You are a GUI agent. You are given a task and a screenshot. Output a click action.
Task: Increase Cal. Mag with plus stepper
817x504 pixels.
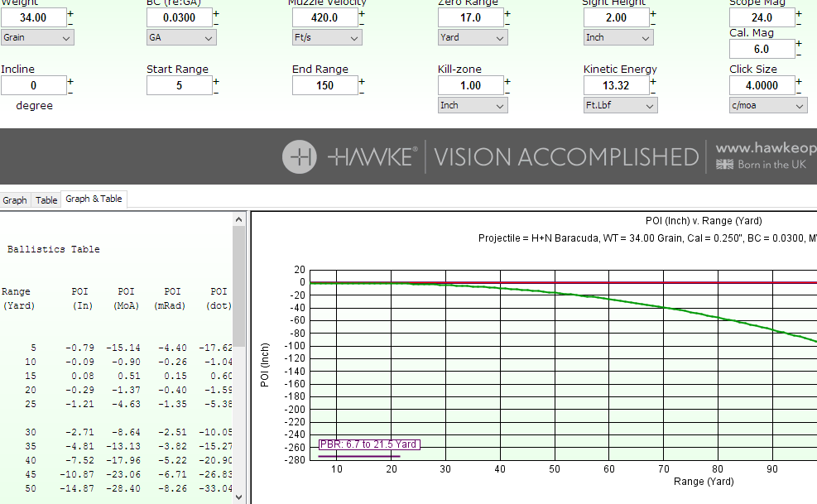point(799,45)
